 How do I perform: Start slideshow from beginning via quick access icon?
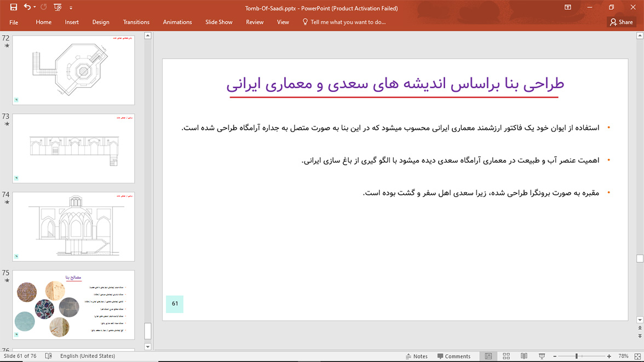[x=58, y=8]
